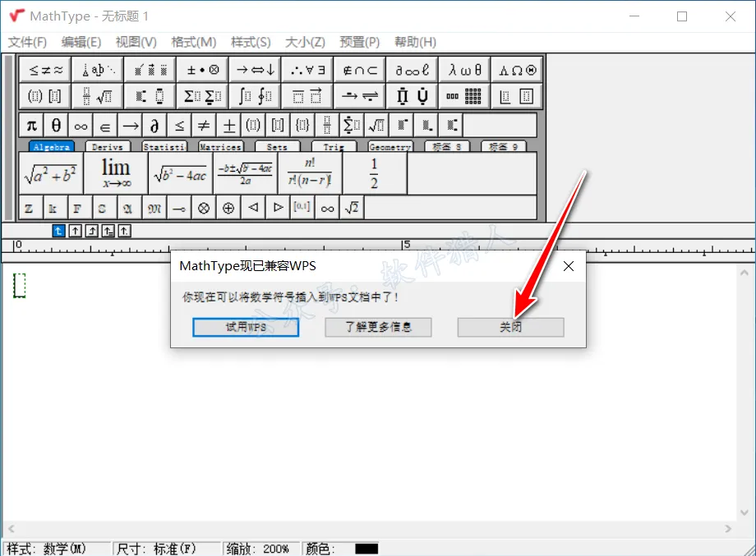This screenshot has height=556, width=756.
Task: Open underbar and overbar templates palette
Action: 307,96
